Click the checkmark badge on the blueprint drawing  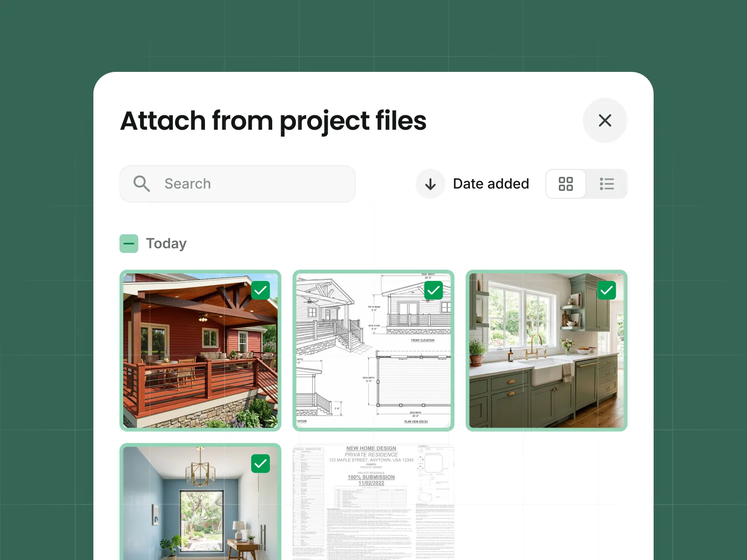pos(433,290)
